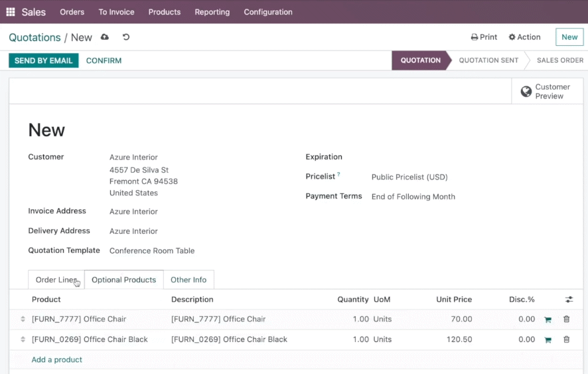Click the Unit Price column header
This screenshot has height=374, width=588.
pyautogui.click(x=454, y=300)
